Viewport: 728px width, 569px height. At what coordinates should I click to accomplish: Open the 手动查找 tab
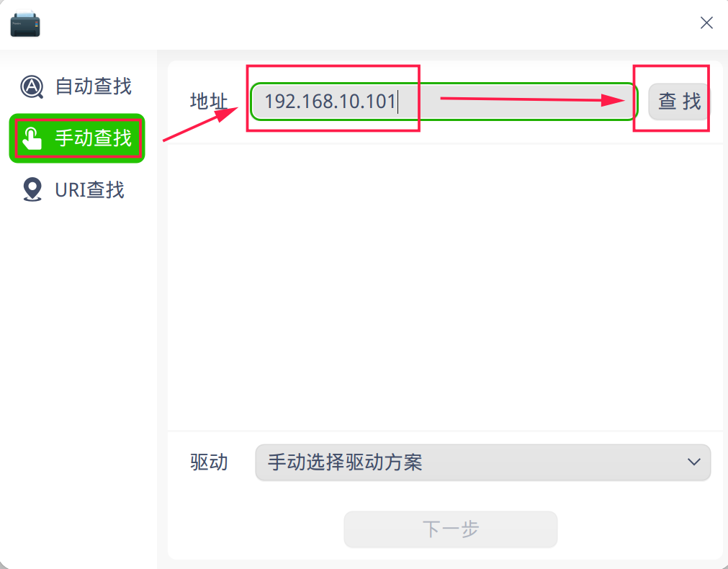pos(77,138)
